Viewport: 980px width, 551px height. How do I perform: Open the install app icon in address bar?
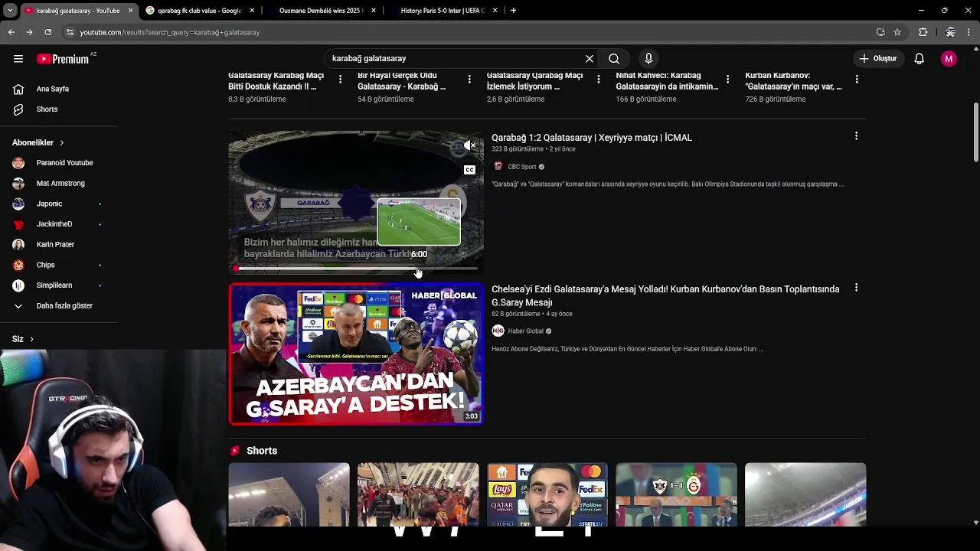(x=880, y=32)
